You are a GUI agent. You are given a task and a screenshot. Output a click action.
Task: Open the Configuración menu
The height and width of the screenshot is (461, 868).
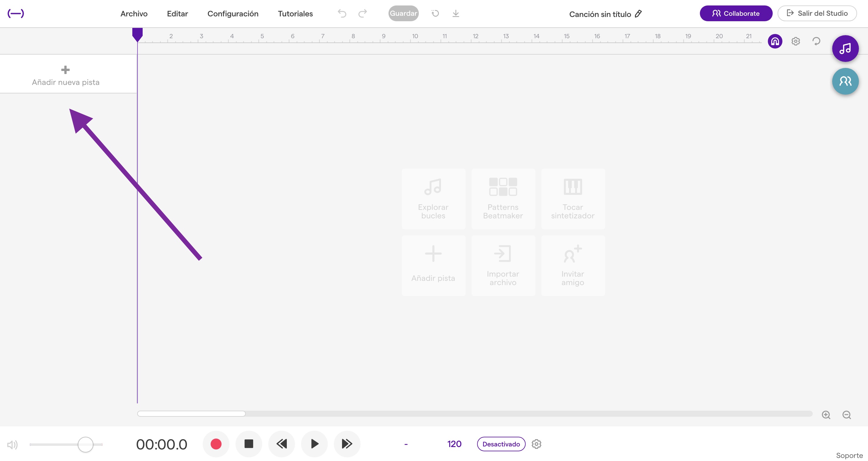pyautogui.click(x=233, y=13)
